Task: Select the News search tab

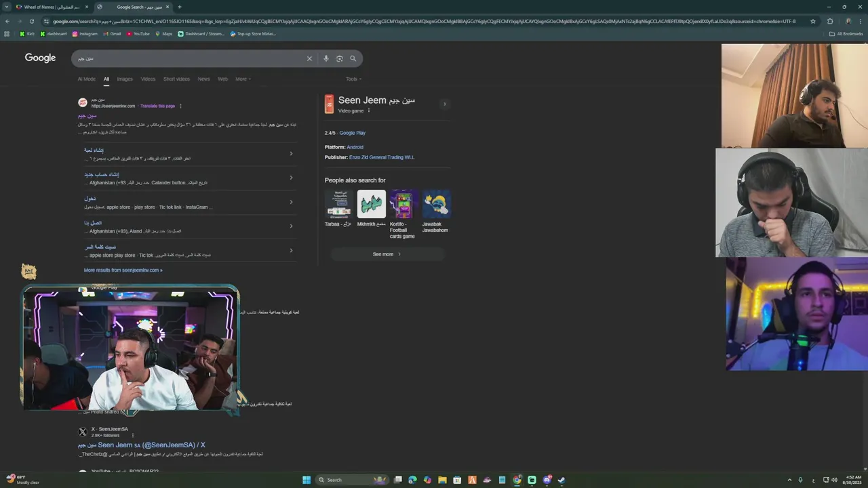Action: point(203,79)
